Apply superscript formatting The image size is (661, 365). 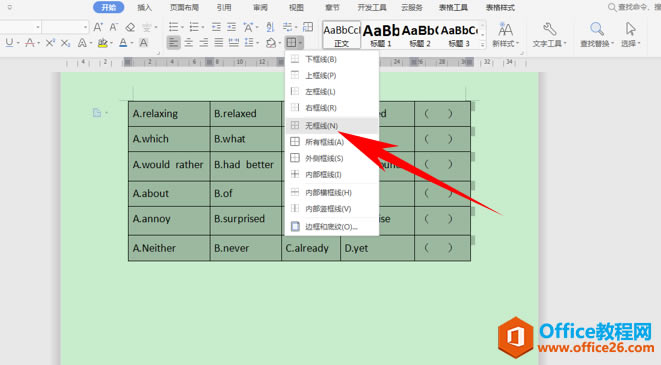point(50,43)
